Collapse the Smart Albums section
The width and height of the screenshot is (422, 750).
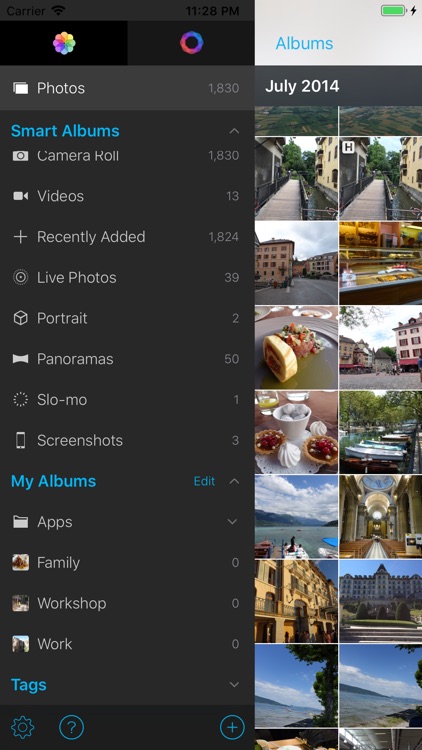(x=234, y=131)
